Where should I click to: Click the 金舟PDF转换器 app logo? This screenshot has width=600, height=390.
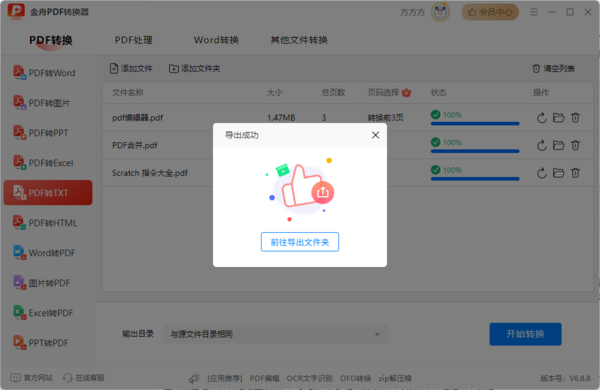tap(16, 11)
